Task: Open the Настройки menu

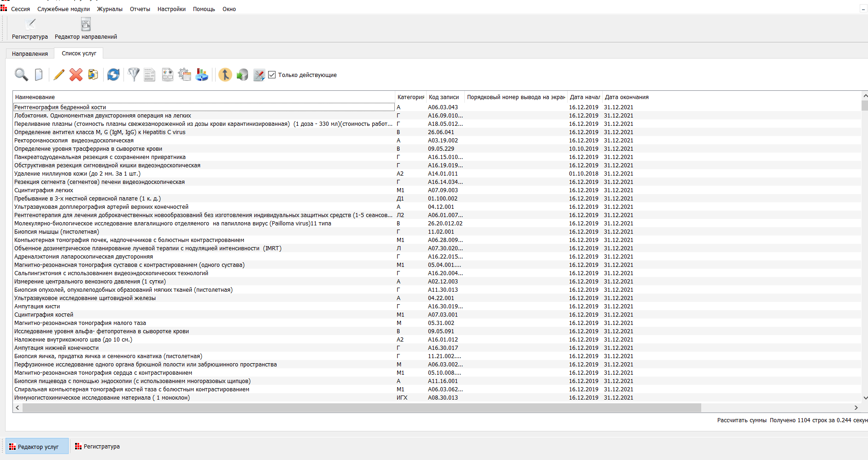Action: click(x=171, y=9)
